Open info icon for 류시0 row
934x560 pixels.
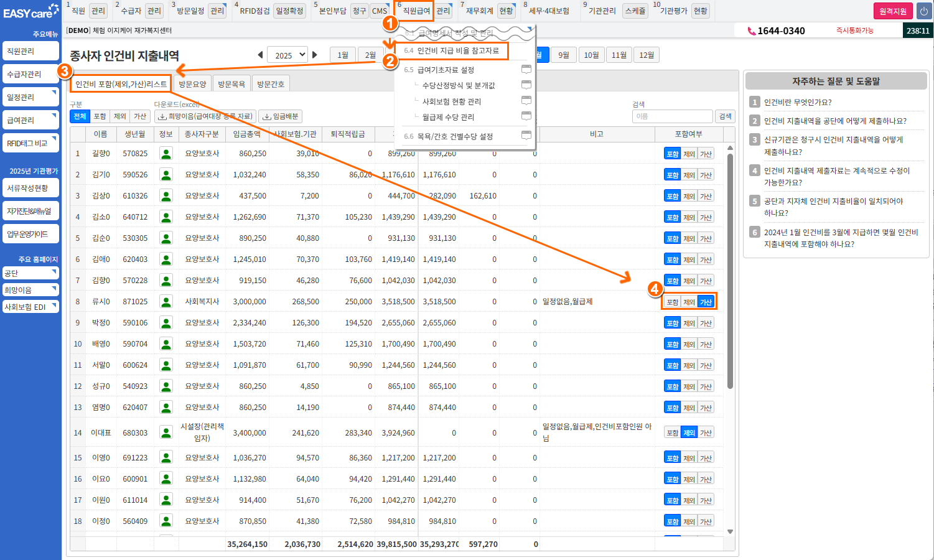point(166,302)
